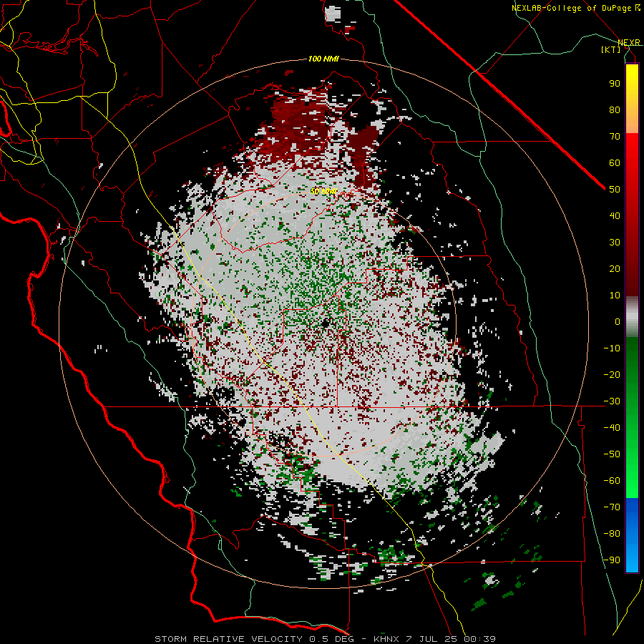This screenshot has height=644, width=644.
Task: Click the positive 50 legend value
Action: 615,190
